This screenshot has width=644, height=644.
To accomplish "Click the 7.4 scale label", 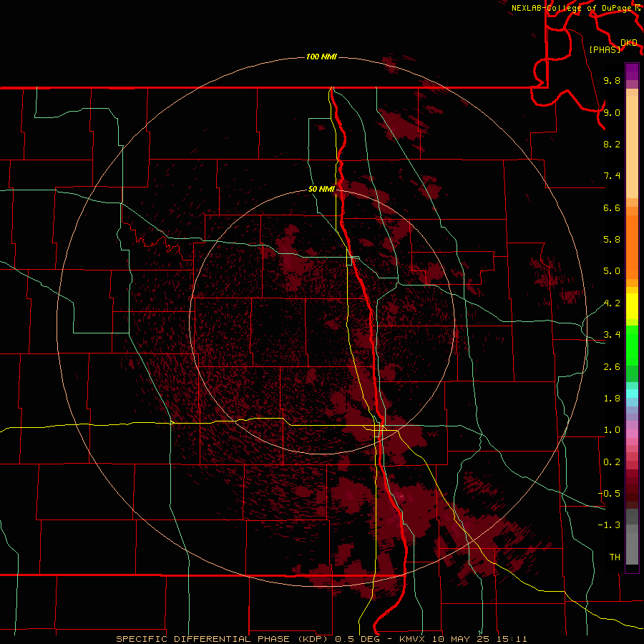I will (612, 176).
